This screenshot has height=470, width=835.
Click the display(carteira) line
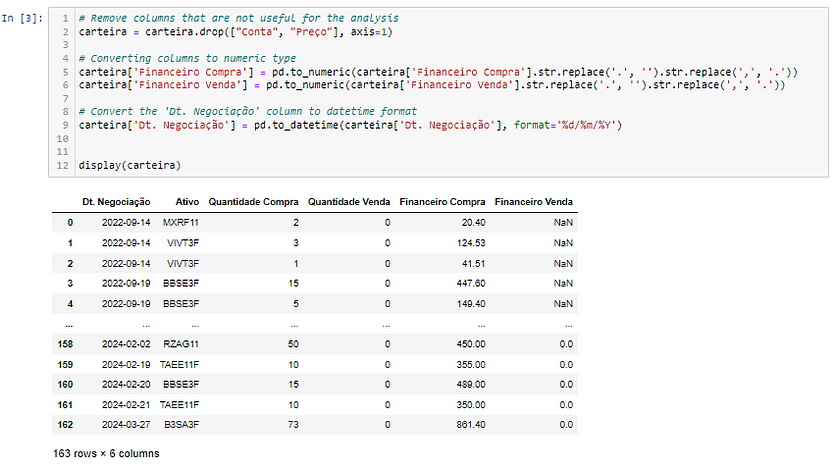click(x=130, y=165)
